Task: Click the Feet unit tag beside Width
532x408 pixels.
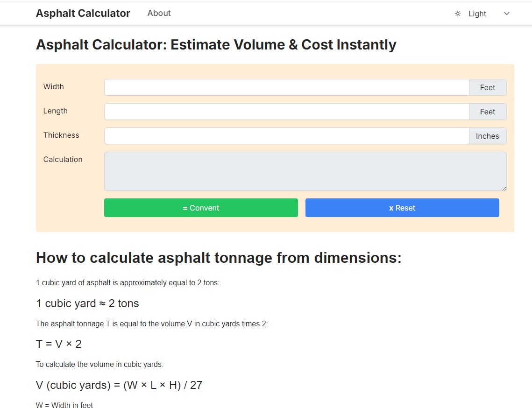Action: pos(487,87)
